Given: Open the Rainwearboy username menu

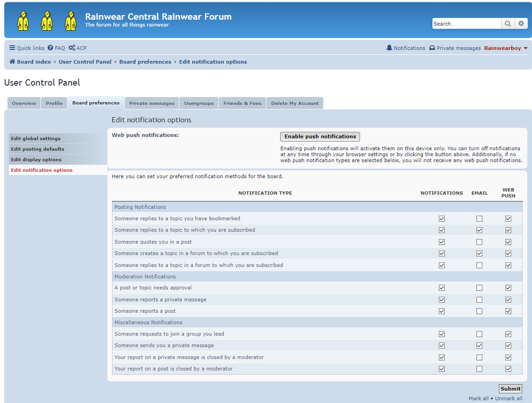Looking at the screenshot, I should [x=502, y=48].
